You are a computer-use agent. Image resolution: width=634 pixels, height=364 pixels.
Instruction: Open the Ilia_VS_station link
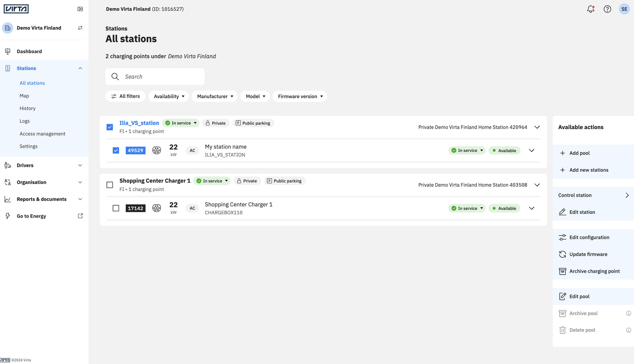coord(139,123)
